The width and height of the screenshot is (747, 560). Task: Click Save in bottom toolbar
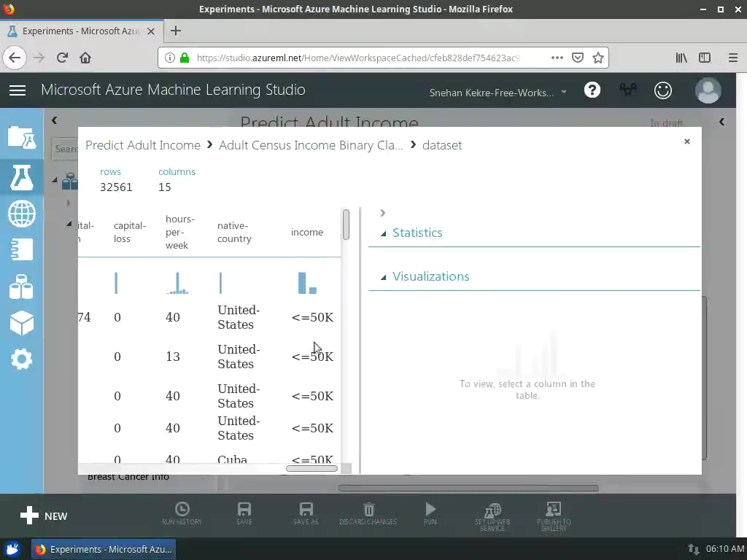244,513
